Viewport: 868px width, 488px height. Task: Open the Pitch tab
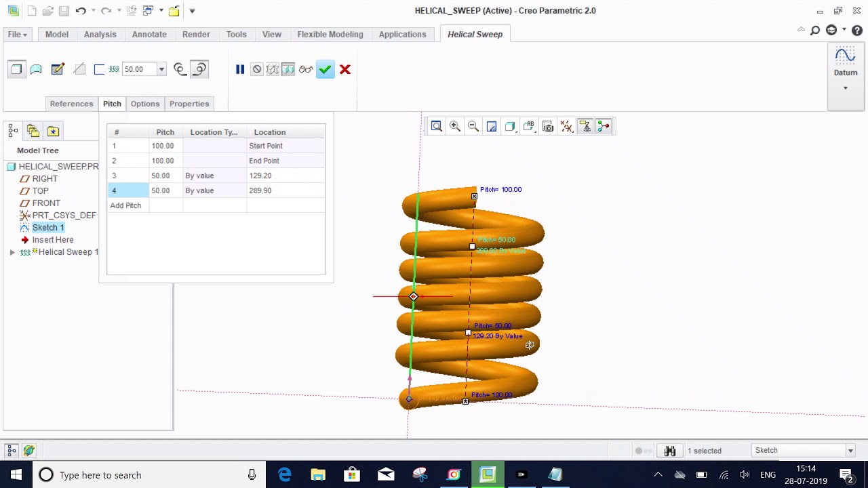tap(112, 104)
